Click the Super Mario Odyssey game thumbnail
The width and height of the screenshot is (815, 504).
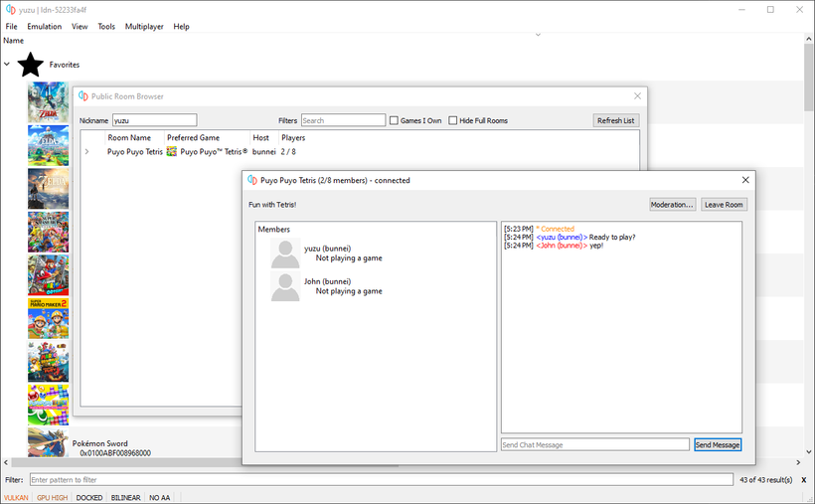tap(48, 275)
